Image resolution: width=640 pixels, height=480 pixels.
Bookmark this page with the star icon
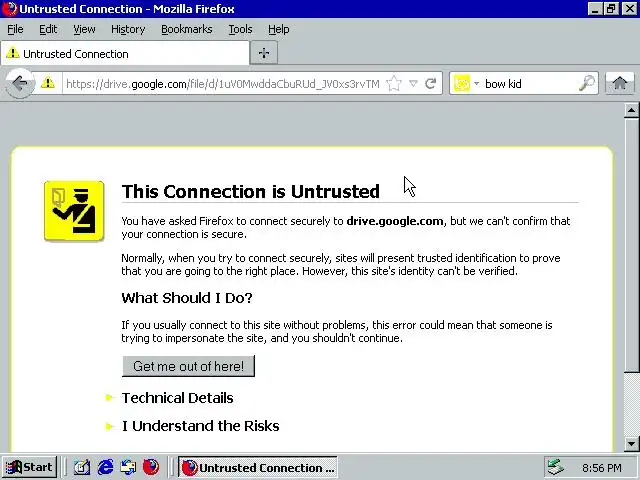(x=393, y=84)
